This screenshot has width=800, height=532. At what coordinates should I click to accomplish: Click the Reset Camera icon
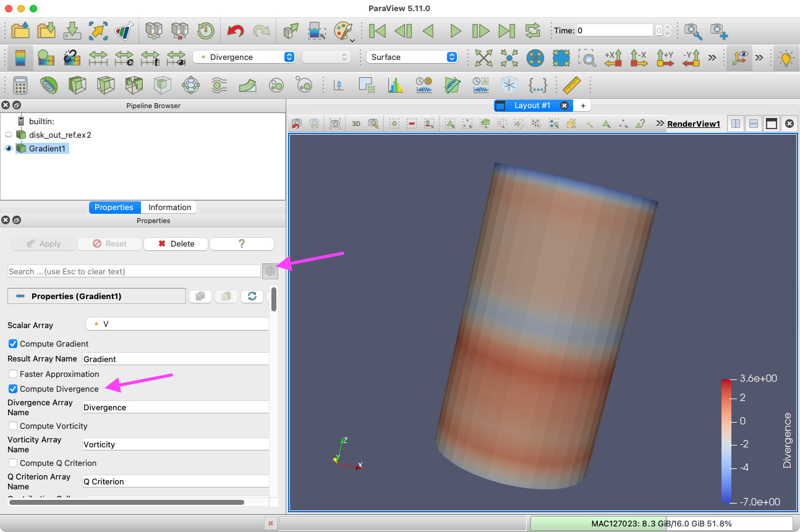click(483, 57)
